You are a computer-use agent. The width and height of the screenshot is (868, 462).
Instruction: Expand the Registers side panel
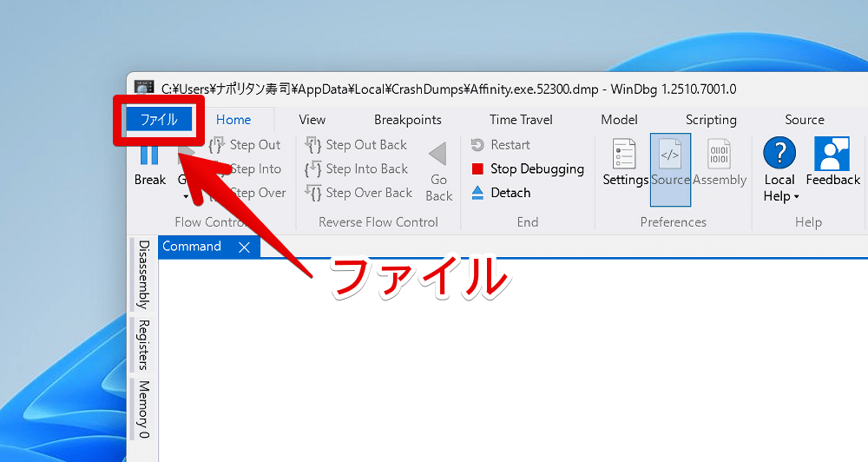(143, 345)
